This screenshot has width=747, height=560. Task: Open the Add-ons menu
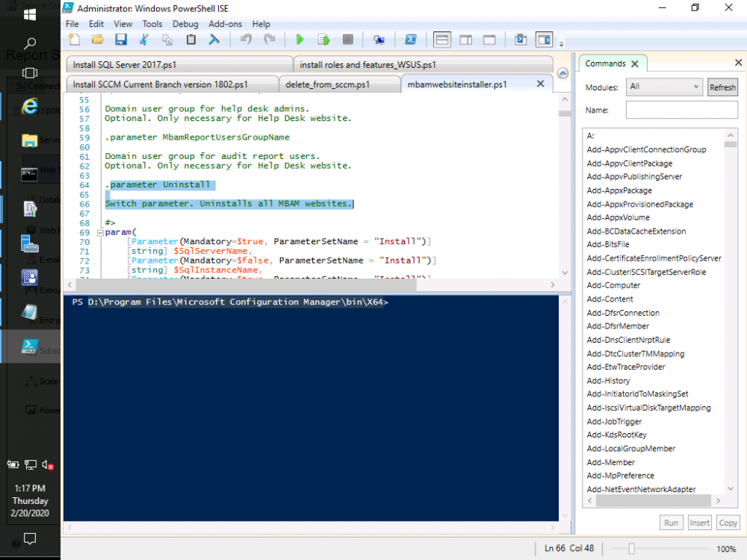[x=226, y=24]
